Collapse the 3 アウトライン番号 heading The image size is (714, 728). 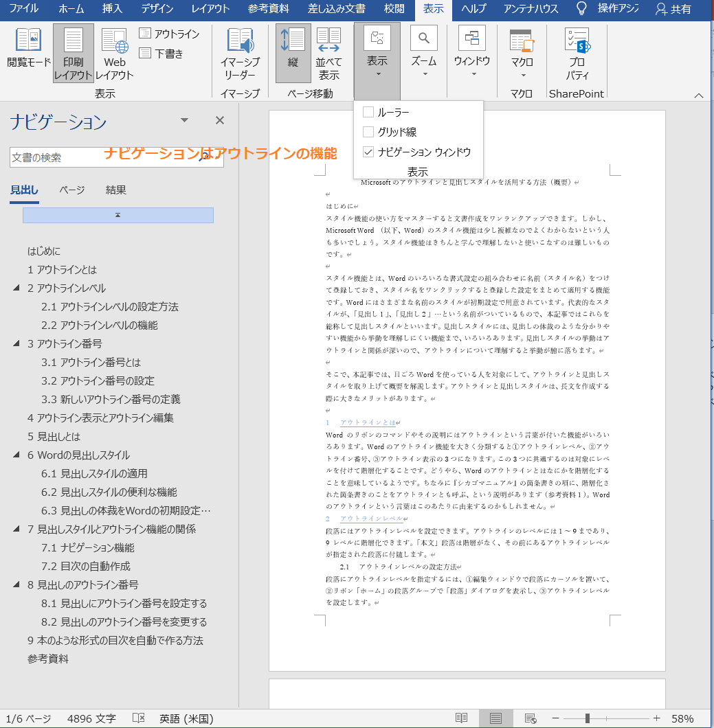tap(16, 343)
